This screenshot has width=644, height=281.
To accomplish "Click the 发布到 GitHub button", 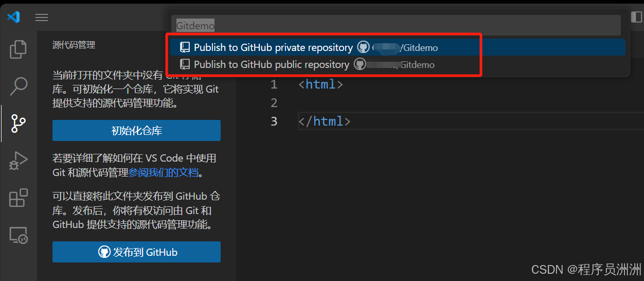I will pos(136,252).
